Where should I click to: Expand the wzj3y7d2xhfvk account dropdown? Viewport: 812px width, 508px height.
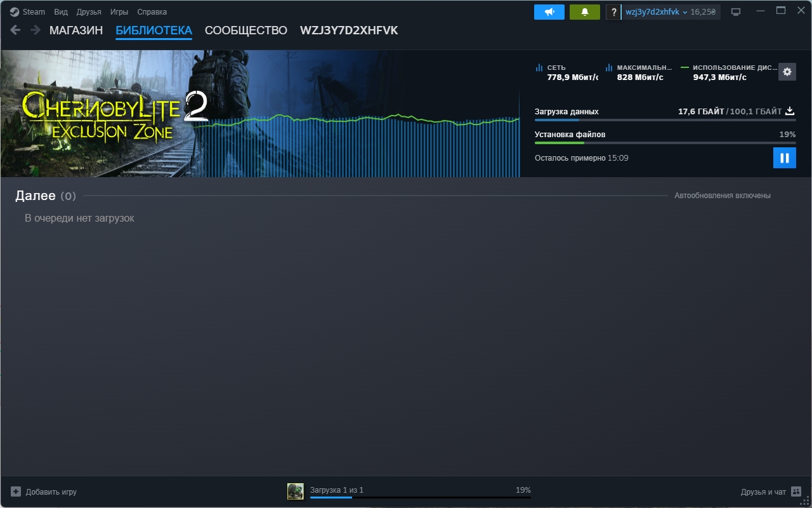(x=656, y=12)
